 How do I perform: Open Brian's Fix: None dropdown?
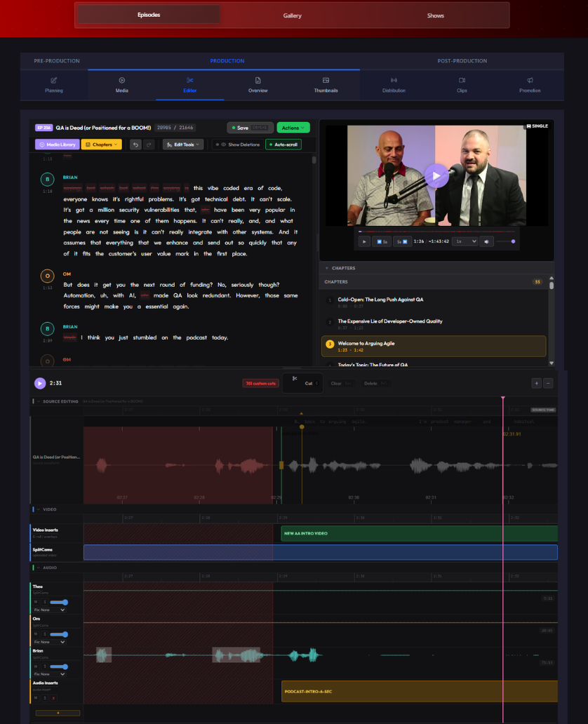[49, 674]
